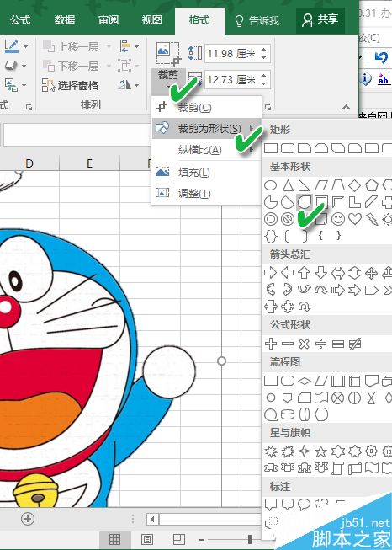Choose the down block arrow
This screenshot has width=392, height=550.
[320, 273]
